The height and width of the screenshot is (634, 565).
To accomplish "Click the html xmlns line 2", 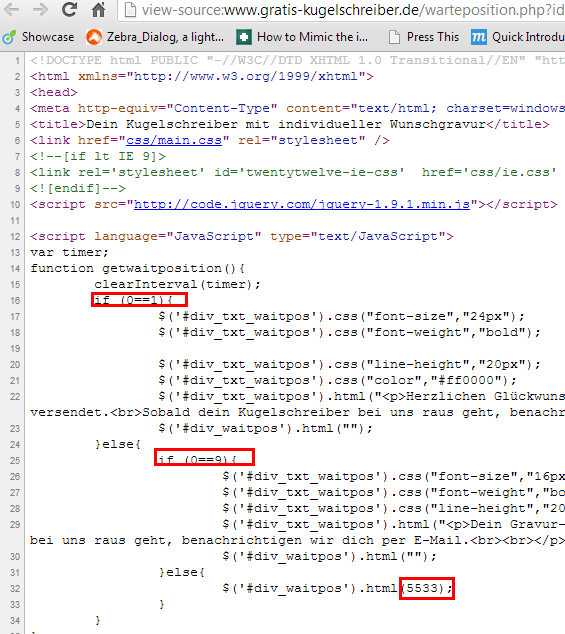I will point(202,76).
